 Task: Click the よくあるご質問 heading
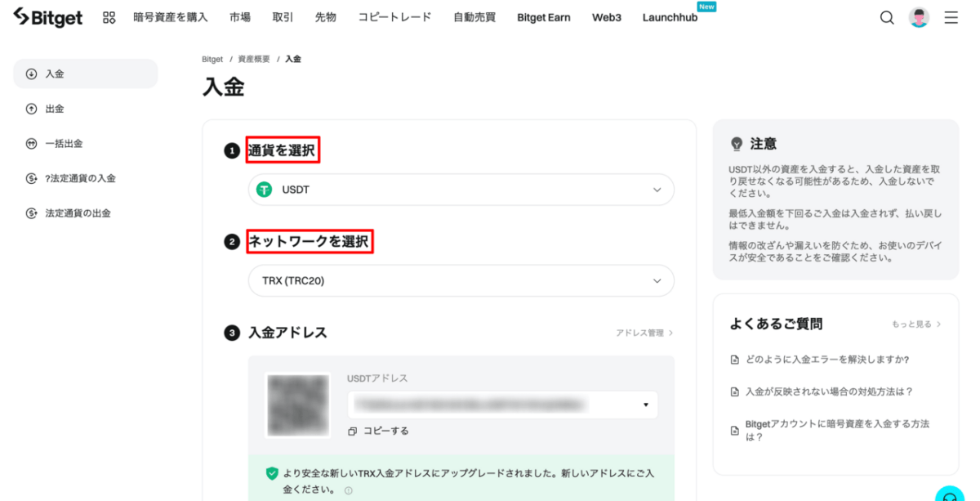(x=776, y=324)
